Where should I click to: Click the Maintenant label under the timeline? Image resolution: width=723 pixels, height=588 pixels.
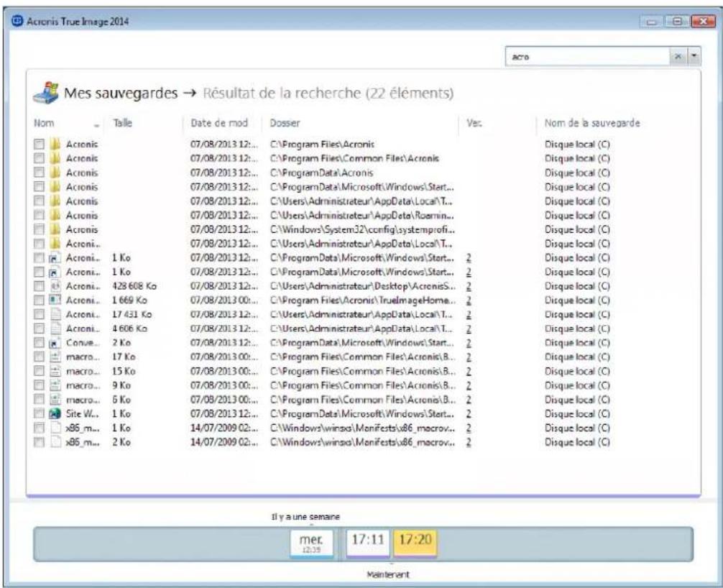tap(388, 574)
